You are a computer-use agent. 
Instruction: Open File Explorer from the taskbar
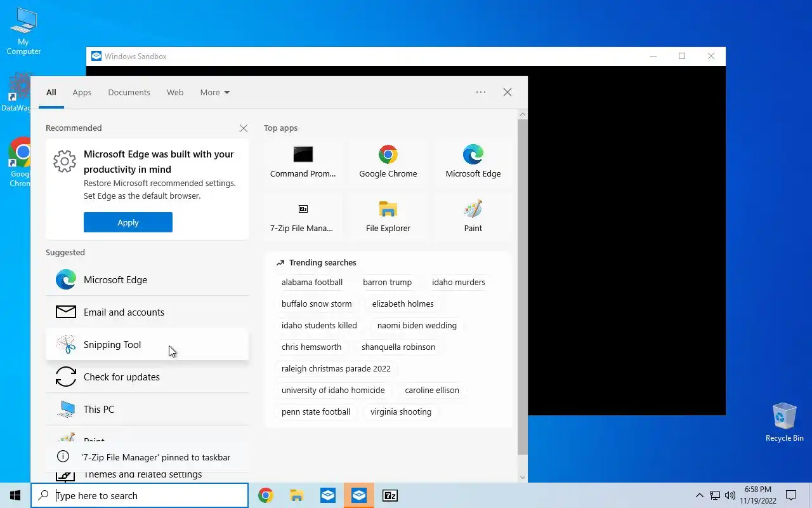[x=297, y=495]
